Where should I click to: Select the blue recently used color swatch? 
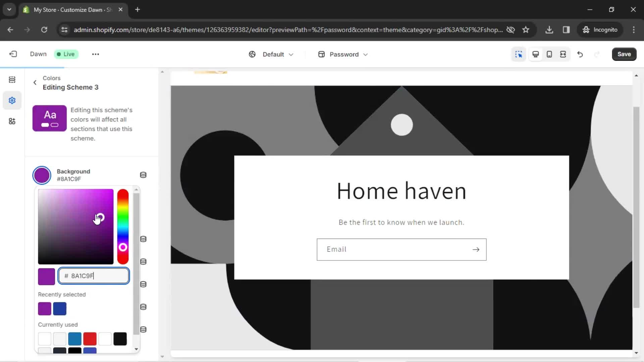[x=60, y=308]
